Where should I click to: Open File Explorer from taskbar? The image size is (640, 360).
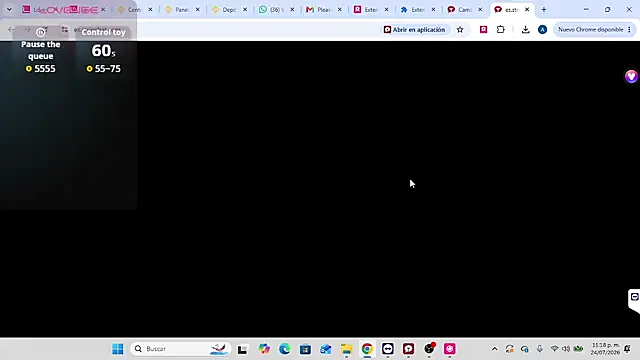coord(346,349)
